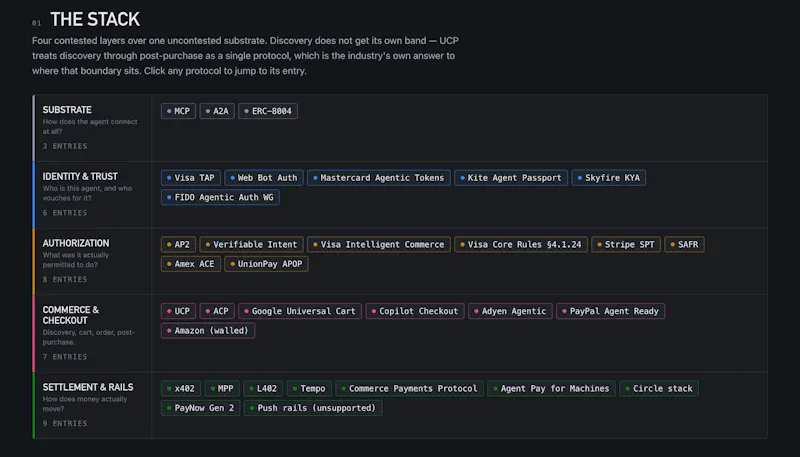Open the ACP entry chip
The image size is (800, 457).
point(217,312)
